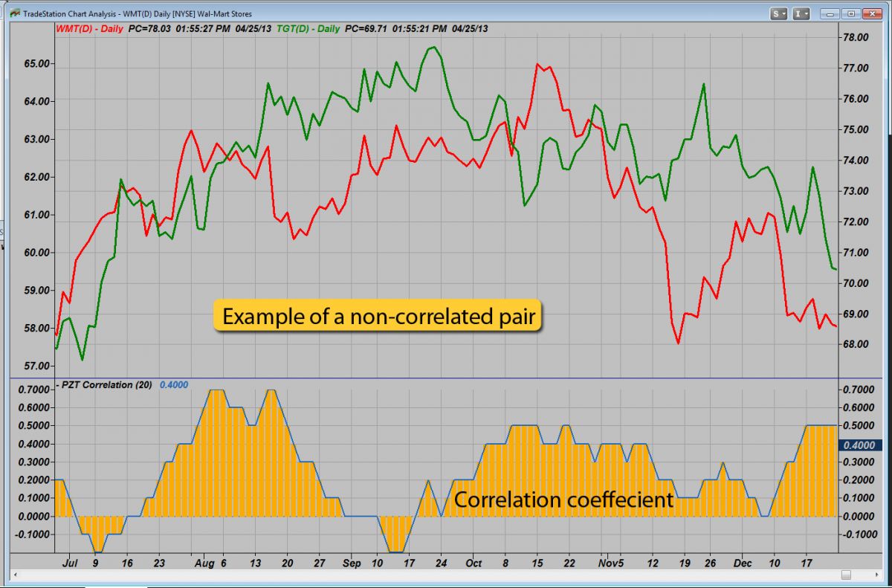Click the highlighted 0.4000 current-value marker
Image resolution: width=892 pixels, height=588 pixels.
click(860, 445)
